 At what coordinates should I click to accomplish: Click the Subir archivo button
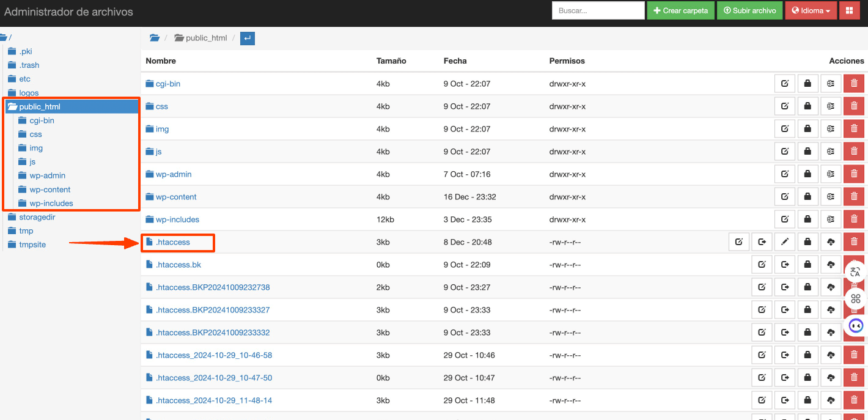(749, 10)
